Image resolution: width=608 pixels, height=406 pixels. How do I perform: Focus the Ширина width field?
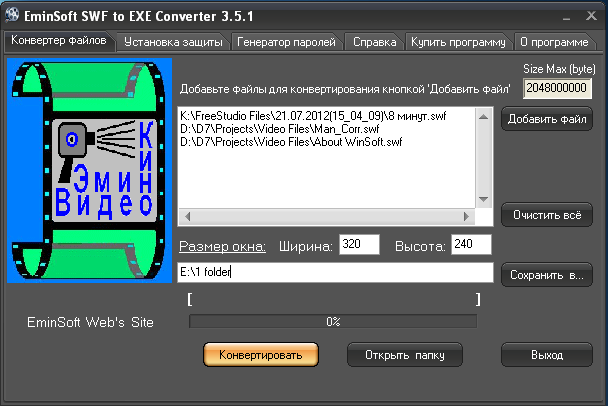[359, 244]
